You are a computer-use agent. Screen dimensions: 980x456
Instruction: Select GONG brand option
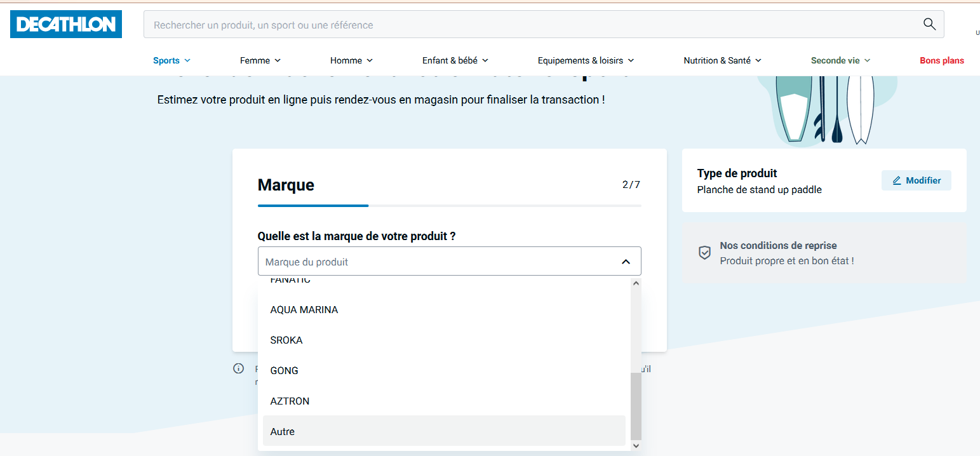(444, 371)
